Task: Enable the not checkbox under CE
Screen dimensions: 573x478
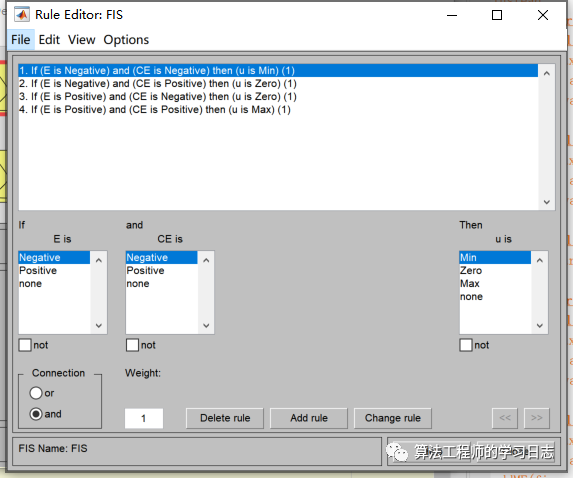Action: click(x=132, y=345)
